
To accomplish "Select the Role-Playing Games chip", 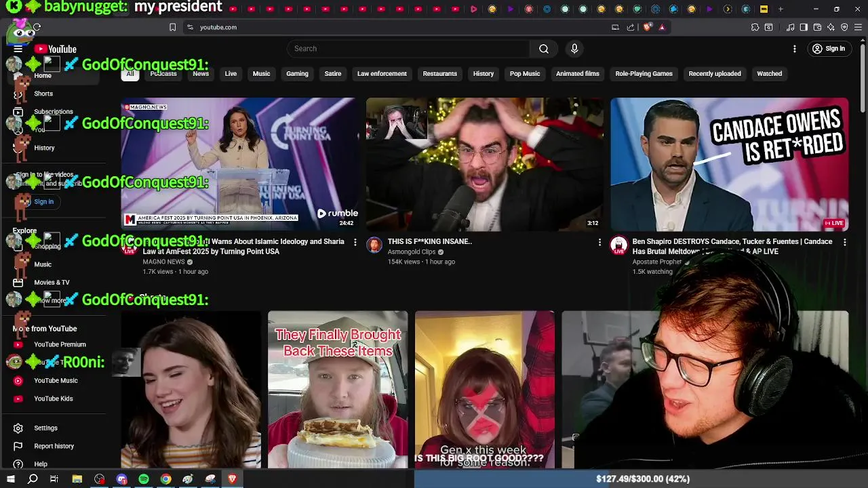I will pos(644,74).
